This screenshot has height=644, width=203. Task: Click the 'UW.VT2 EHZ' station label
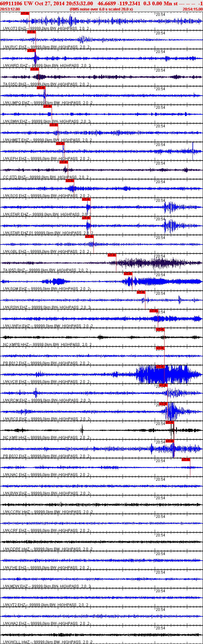[15, 605]
